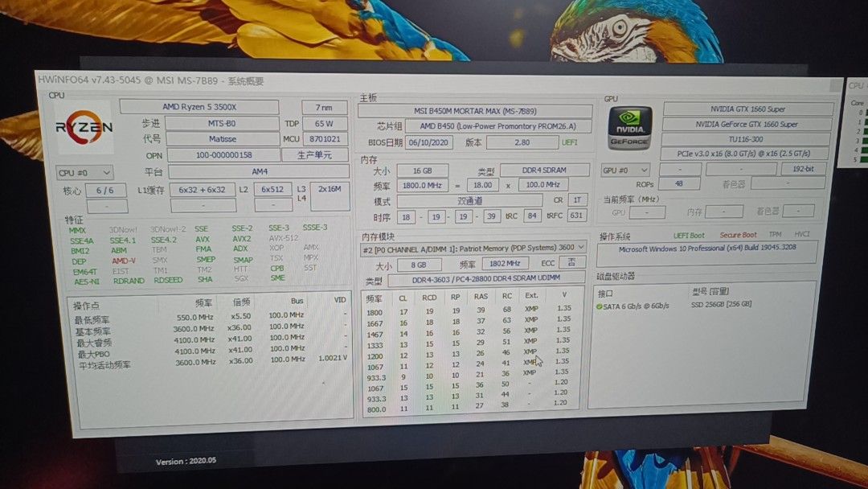
Task: Select the MTS-B0 stepping value
Action: [x=222, y=123]
